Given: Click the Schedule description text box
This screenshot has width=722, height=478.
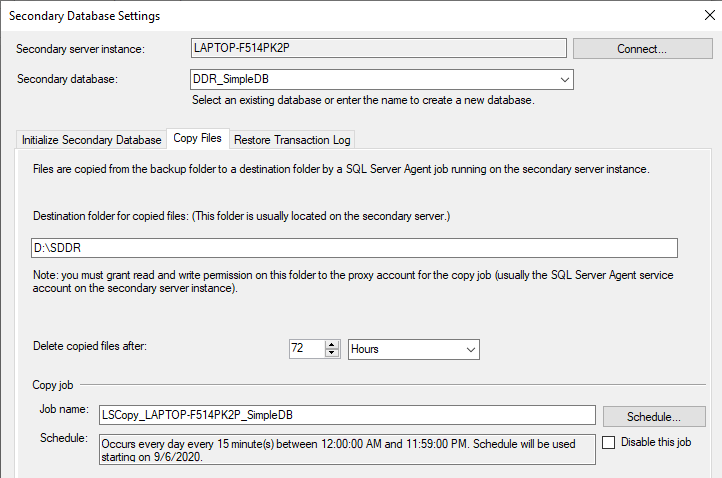Looking at the screenshot, I should 347,448.
